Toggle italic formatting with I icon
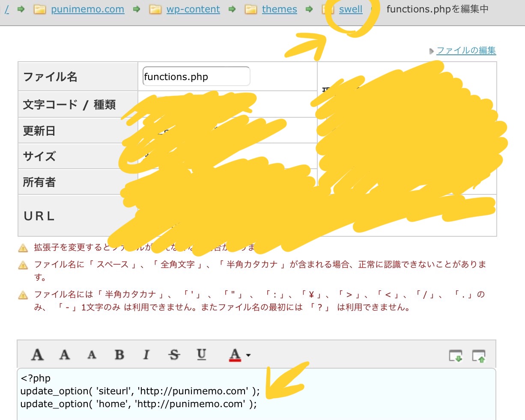Image resolution: width=525 pixels, height=420 pixels. [x=146, y=354]
